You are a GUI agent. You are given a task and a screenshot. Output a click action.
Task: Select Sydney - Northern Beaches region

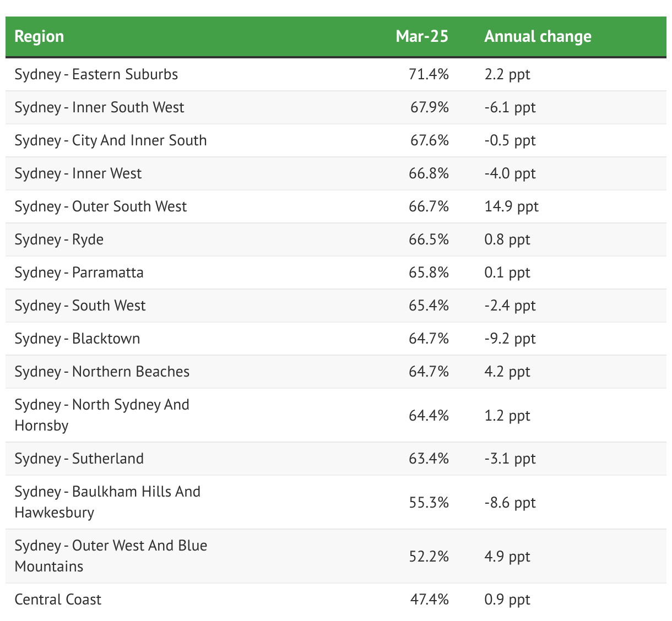click(102, 372)
